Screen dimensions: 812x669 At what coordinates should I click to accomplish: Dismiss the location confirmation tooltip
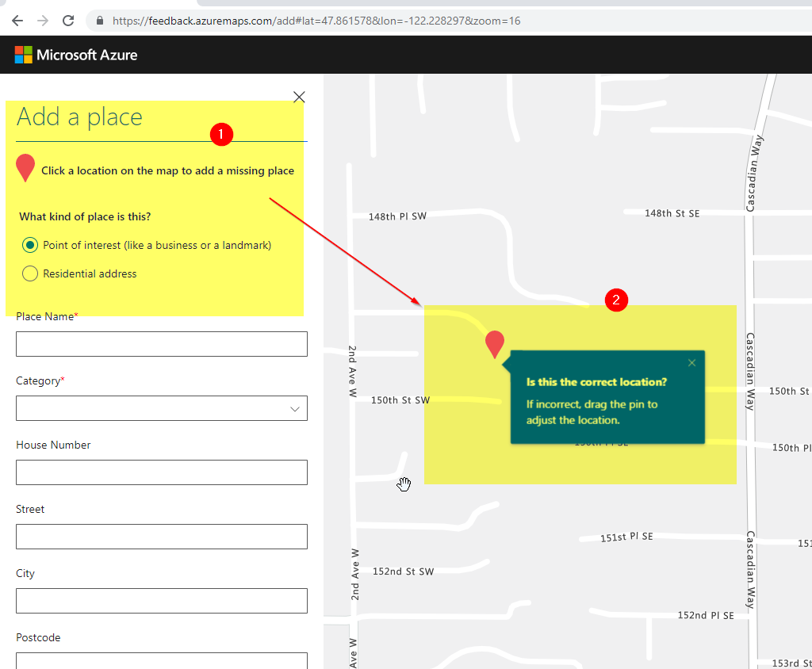point(691,362)
